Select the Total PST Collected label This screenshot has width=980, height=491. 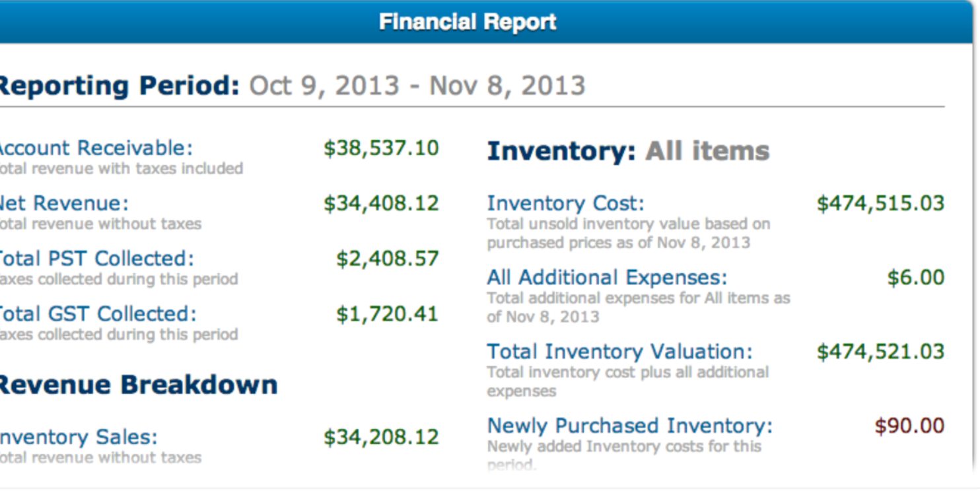tap(96, 259)
